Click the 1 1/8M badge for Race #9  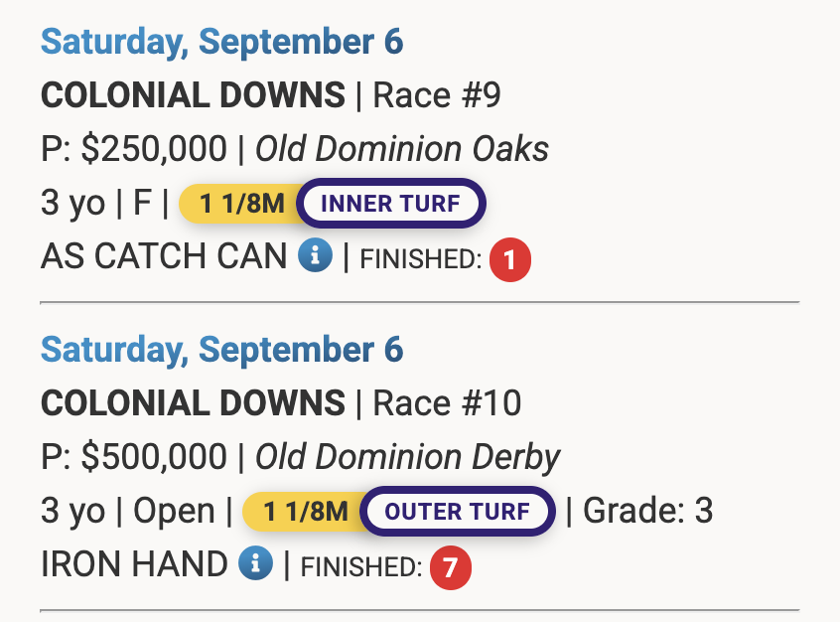click(x=241, y=205)
